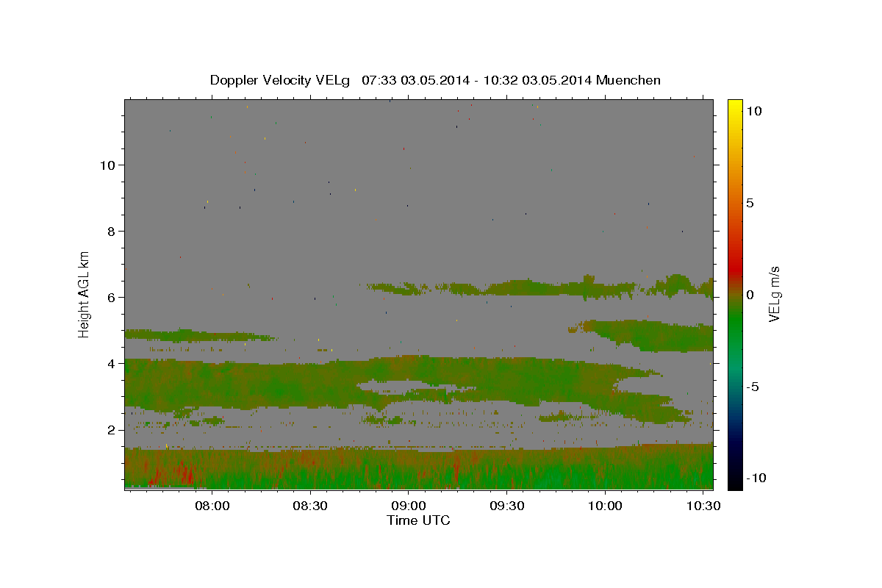Click the colorbar value -10 label
Screen dimensions: 882x588
click(x=756, y=478)
